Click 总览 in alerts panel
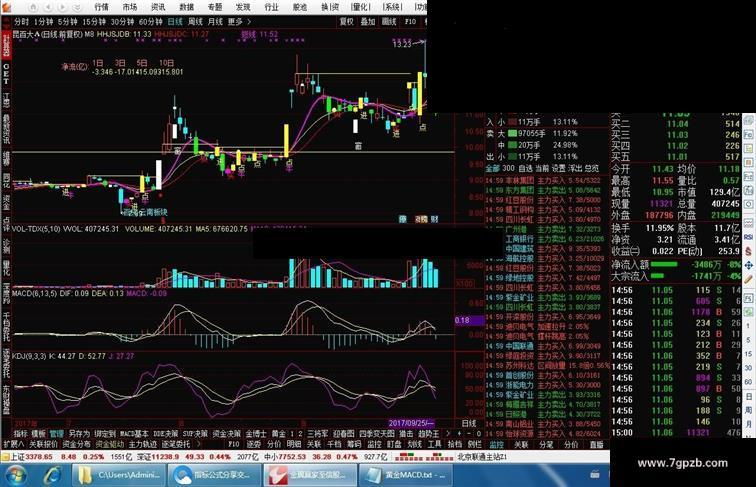Viewport: 756px width, 487px height. point(592,168)
